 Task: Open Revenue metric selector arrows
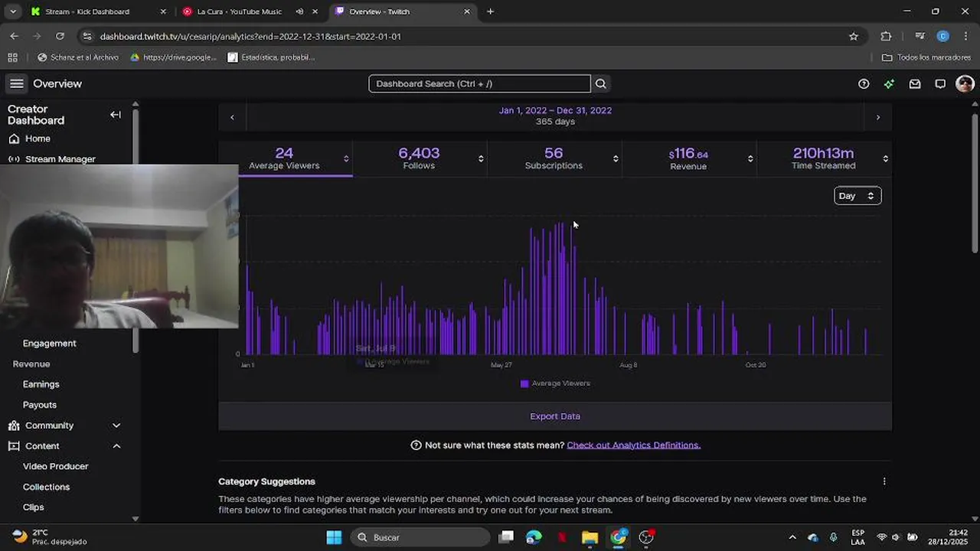750,158
